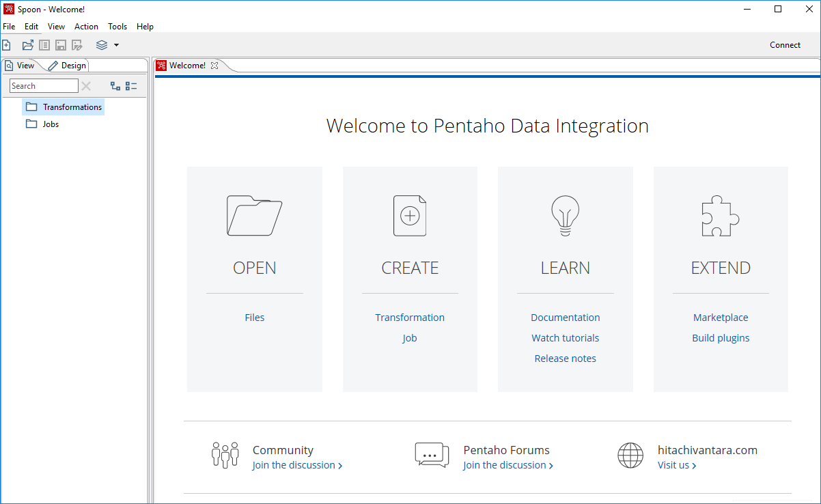Viewport: 821px width, 504px height.
Task: Click the large OPEN folder icon
Action: (254, 216)
